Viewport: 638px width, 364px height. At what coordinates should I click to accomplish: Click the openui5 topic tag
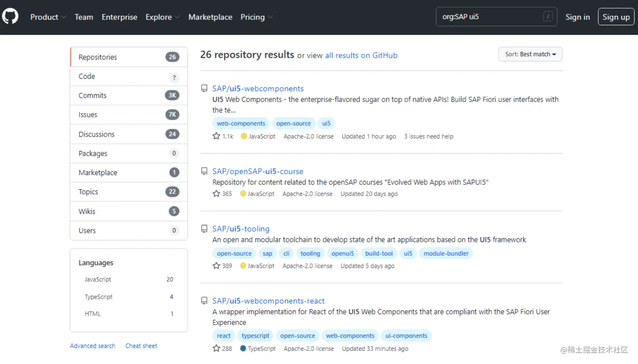pyautogui.click(x=343, y=253)
